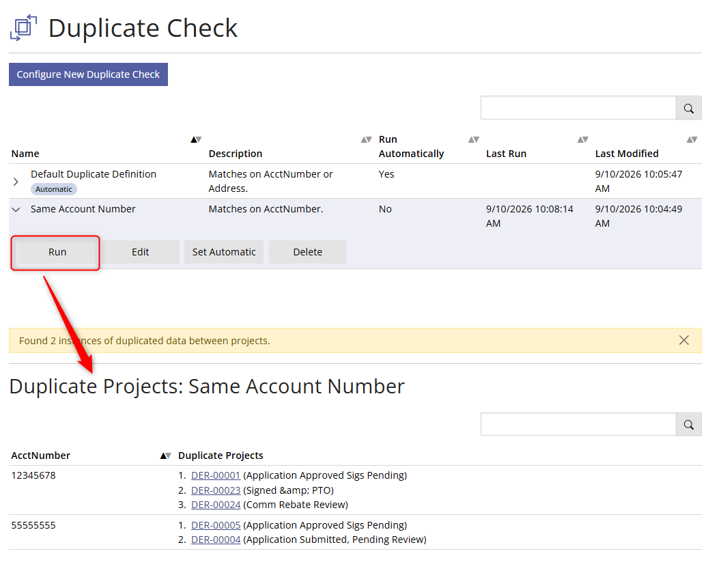
Task: Click the Name column header
Action: [25, 154]
